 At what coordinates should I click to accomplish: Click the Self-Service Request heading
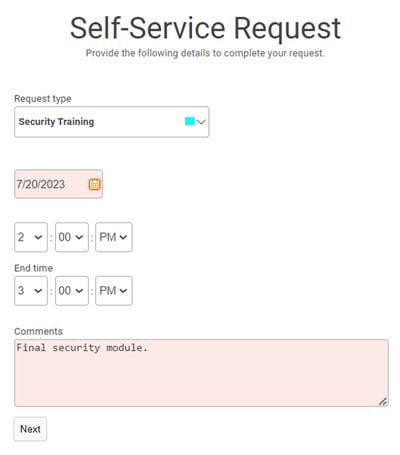point(205,28)
